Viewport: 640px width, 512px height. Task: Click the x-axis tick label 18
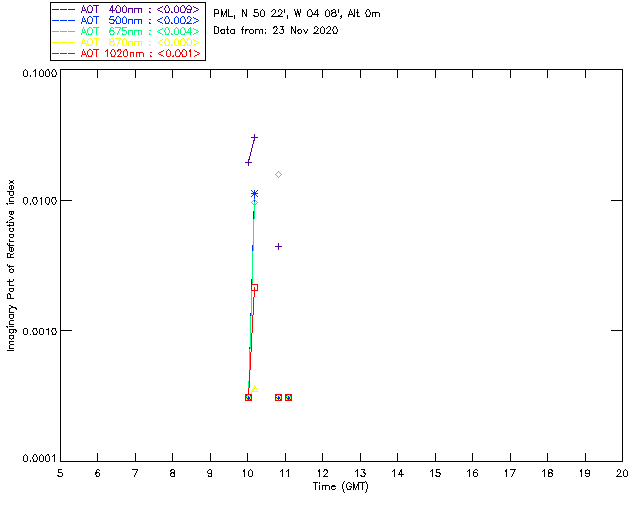pyautogui.click(x=547, y=474)
